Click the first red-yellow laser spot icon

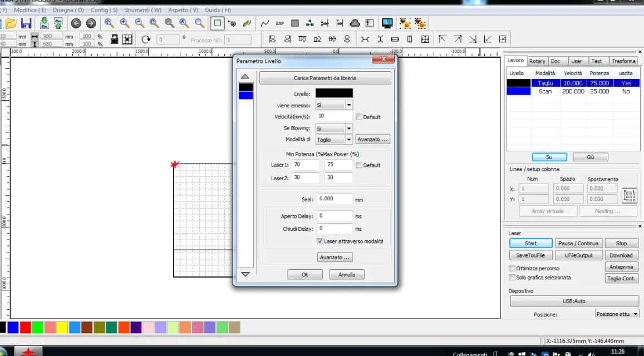[405, 23]
